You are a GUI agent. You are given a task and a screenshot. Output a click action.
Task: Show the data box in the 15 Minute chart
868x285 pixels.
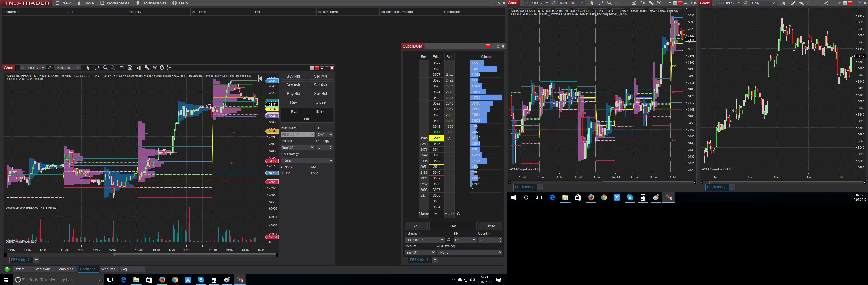tap(130, 68)
